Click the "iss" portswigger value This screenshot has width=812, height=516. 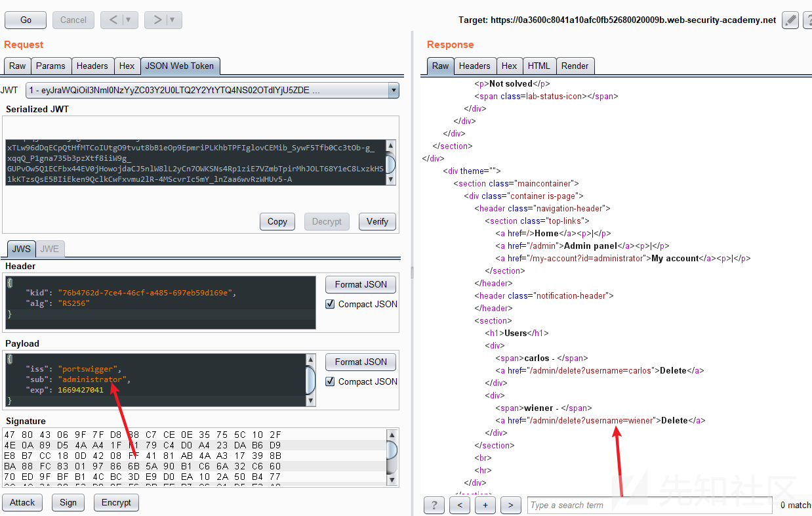point(89,369)
